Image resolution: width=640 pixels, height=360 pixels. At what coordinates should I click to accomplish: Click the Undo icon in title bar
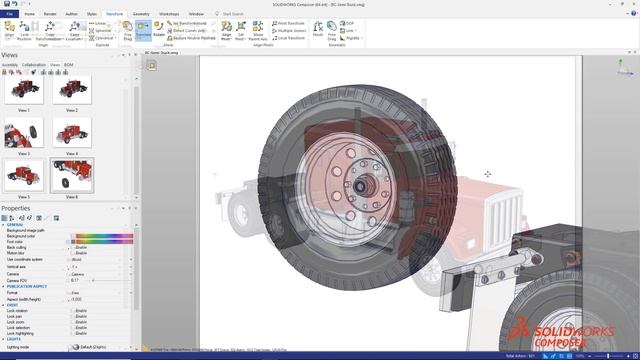[15, 4]
